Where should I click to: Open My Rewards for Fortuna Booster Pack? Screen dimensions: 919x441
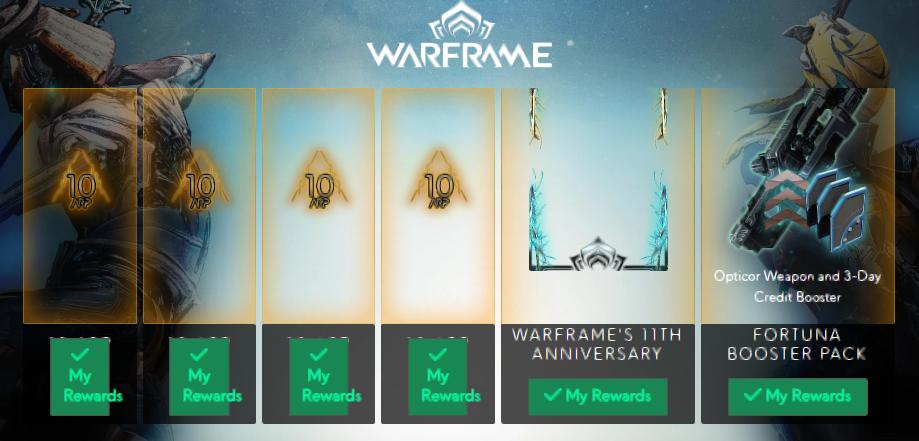point(798,396)
